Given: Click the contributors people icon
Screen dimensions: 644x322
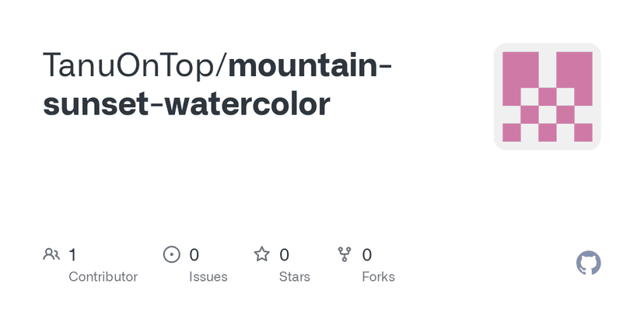Looking at the screenshot, I should pos(51,254).
